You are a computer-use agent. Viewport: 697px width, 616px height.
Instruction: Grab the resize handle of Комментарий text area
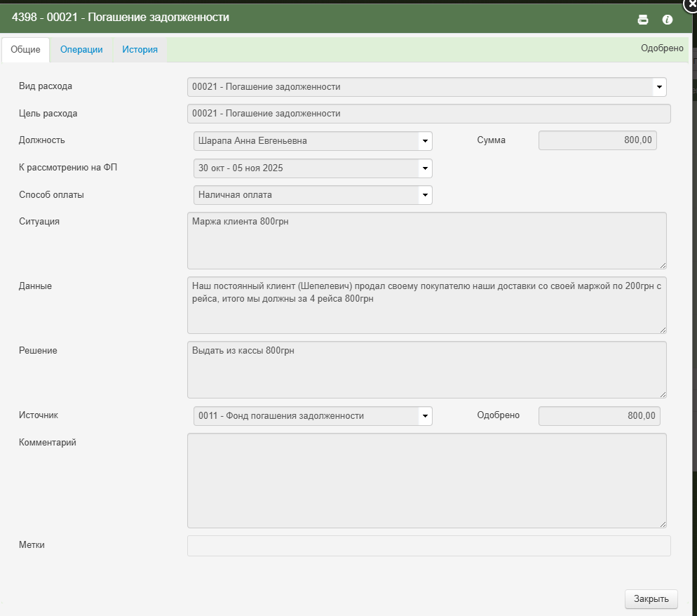(x=663, y=525)
